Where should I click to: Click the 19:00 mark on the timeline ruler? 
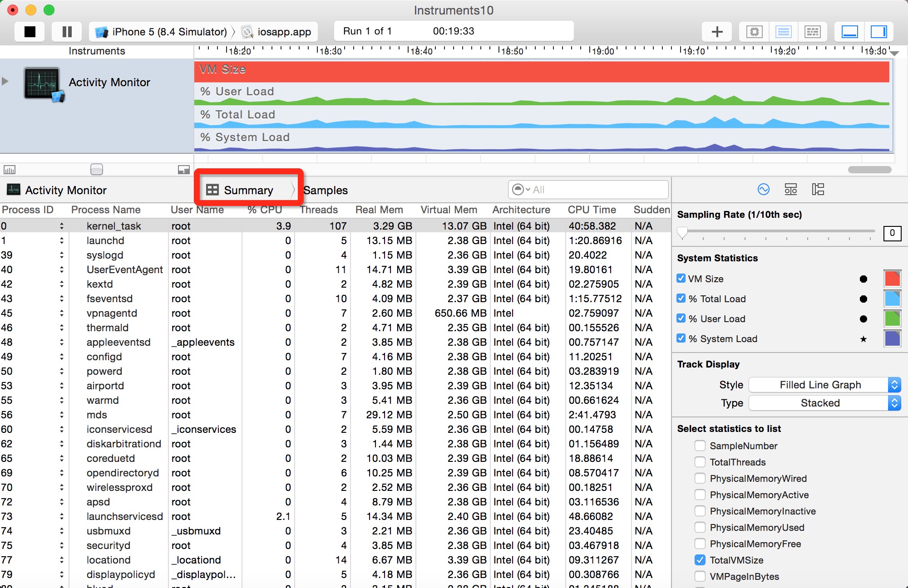(x=603, y=51)
